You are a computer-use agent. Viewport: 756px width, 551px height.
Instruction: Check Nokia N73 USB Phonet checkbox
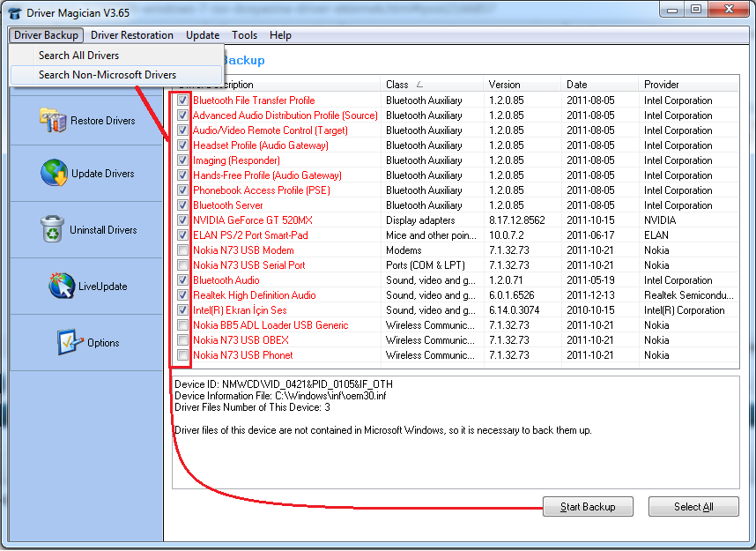(182, 354)
